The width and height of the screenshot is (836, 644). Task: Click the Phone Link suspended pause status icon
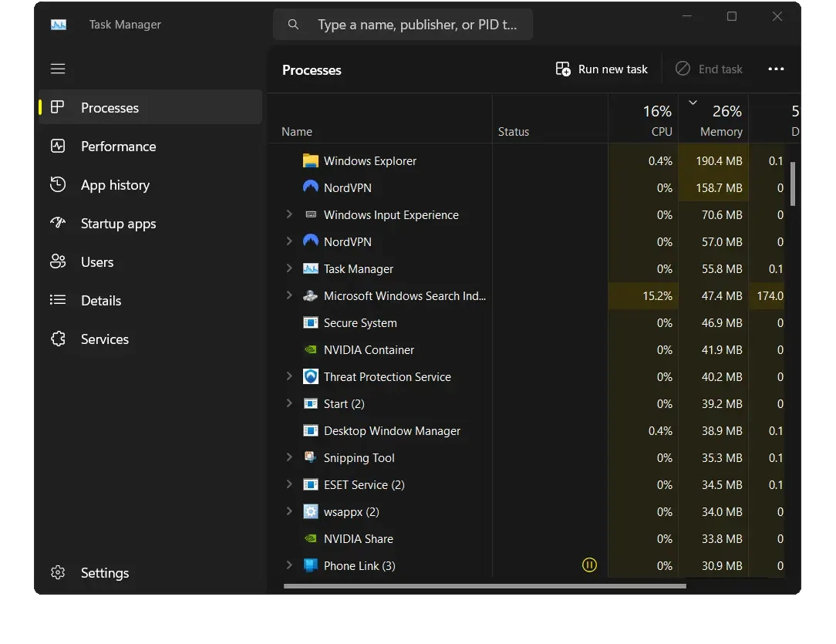pyautogui.click(x=589, y=565)
